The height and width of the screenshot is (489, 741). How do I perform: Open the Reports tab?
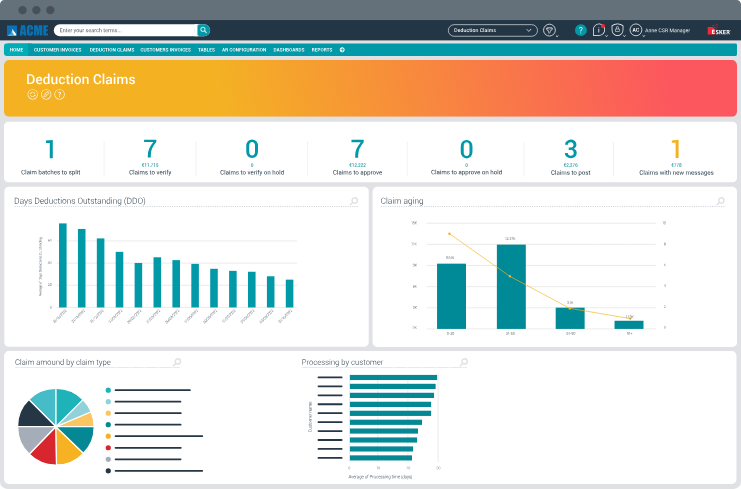tap(322, 50)
